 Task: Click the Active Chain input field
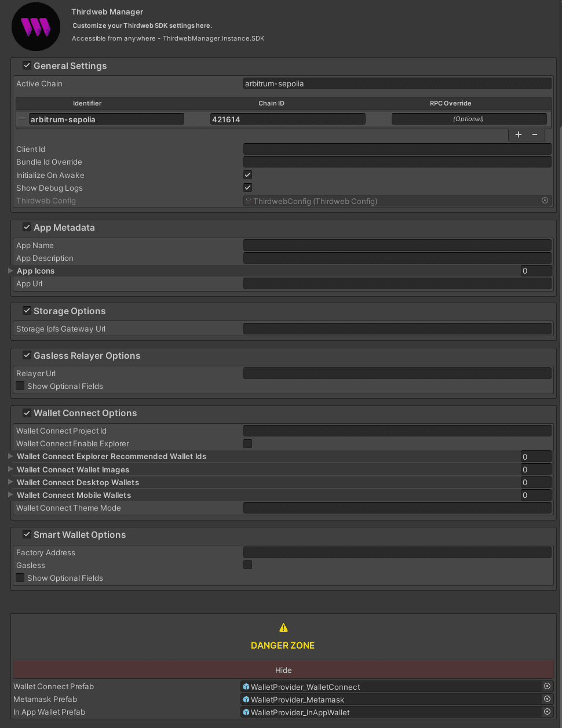pyautogui.click(x=397, y=83)
